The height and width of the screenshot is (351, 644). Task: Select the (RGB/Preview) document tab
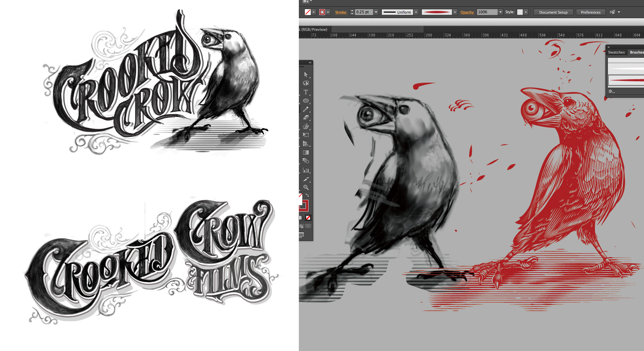point(314,29)
